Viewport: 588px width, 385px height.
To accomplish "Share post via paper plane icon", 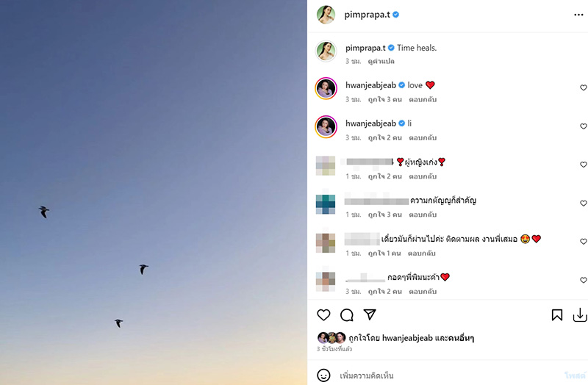I will tap(370, 314).
